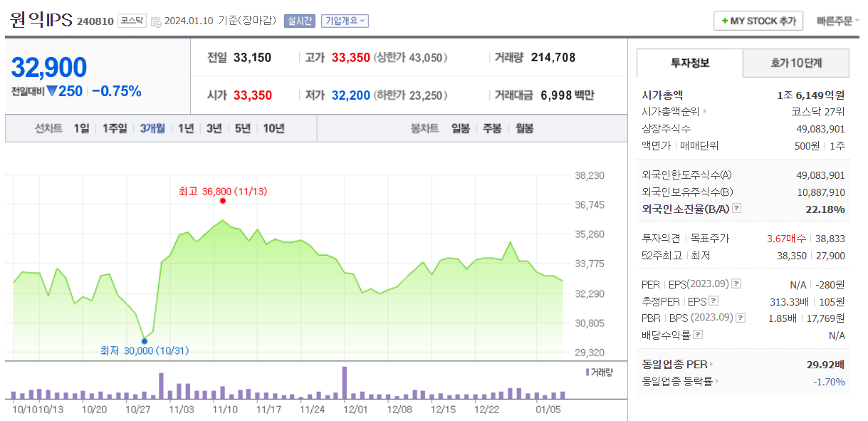The image size is (868, 421).
Task: Click the 코스닥 market badge
Action: 132,21
